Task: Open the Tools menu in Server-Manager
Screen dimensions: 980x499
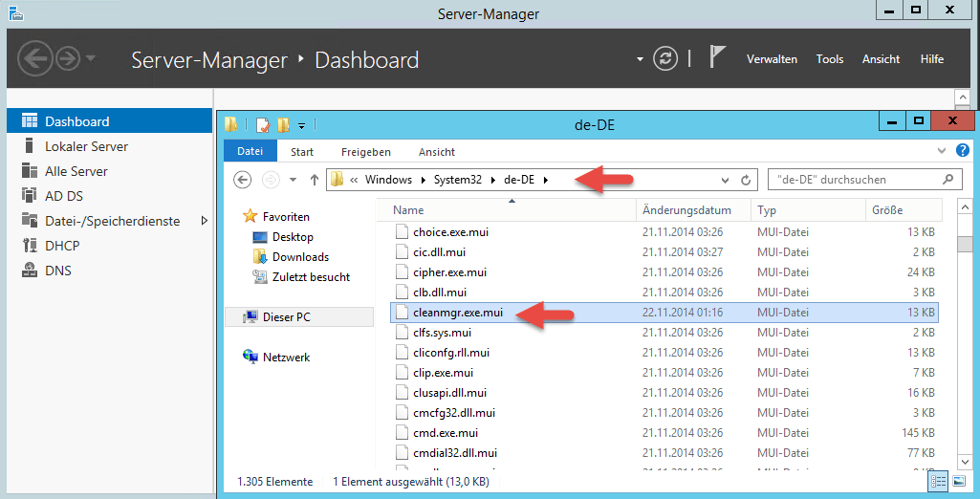Action: click(829, 59)
